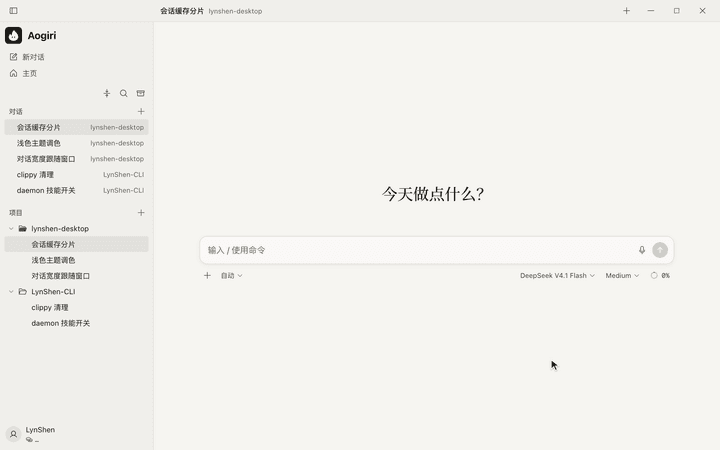The height and width of the screenshot is (450, 720).
Task: Maximize the Aogiri window
Action: (x=676, y=11)
